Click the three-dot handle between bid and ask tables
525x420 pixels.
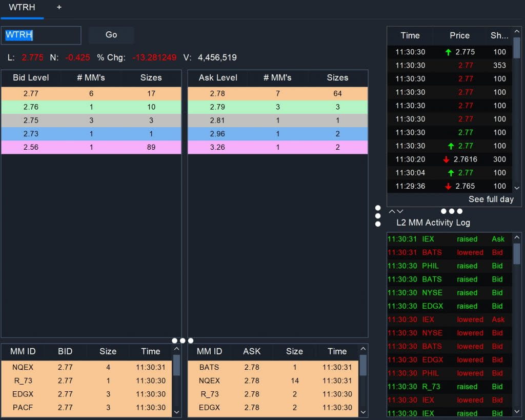coord(183,341)
